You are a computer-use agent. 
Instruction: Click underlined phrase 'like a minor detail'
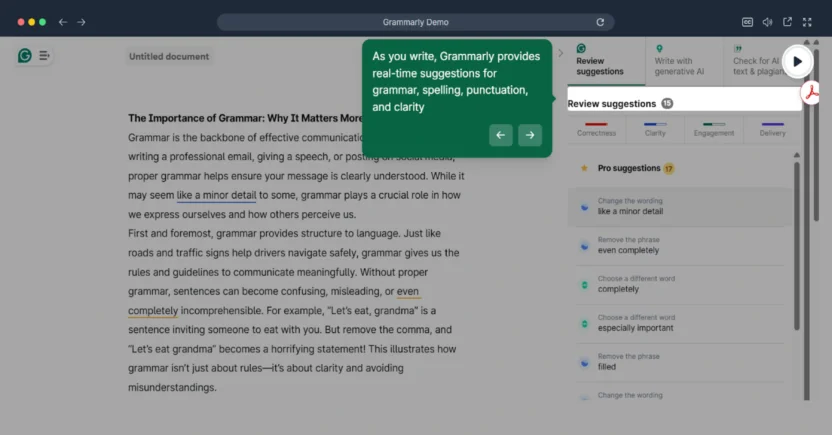point(216,195)
